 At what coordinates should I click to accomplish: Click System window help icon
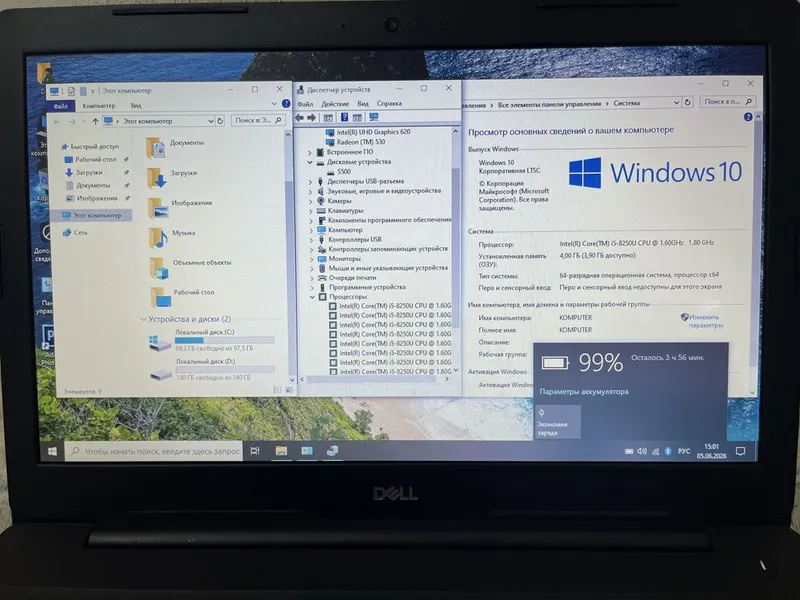point(748,117)
